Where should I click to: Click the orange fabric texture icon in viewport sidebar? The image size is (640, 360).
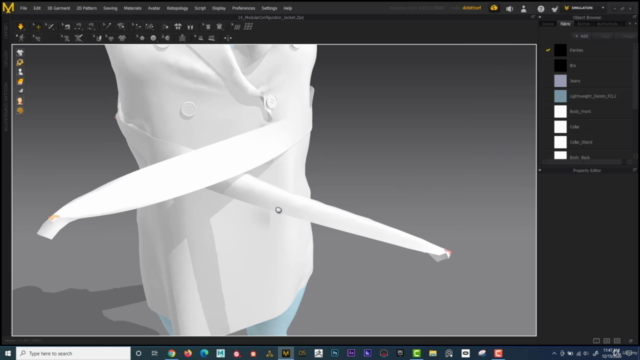coord(20,82)
